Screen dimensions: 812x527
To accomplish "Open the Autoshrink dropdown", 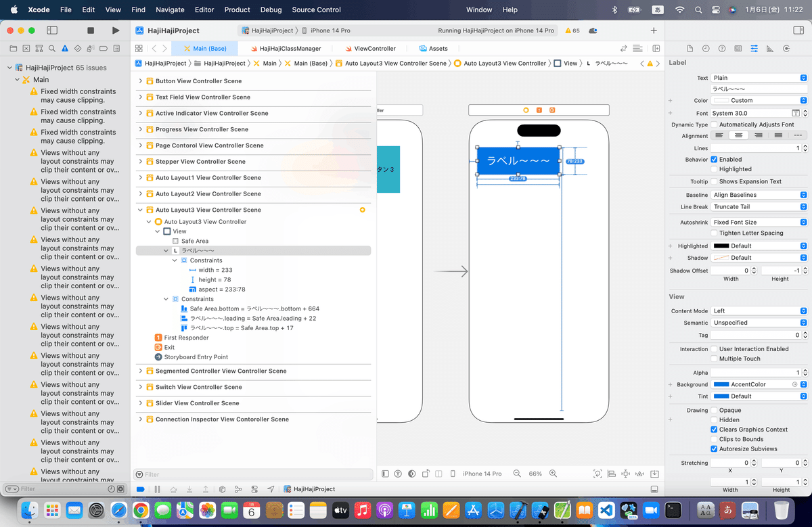I will [x=759, y=222].
